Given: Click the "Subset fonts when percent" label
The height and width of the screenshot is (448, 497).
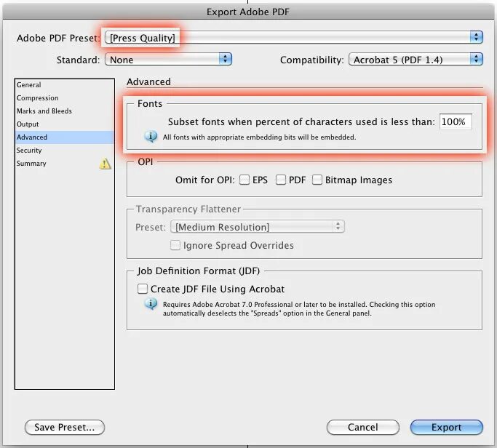Looking at the screenshot, I should click(301, 121).
